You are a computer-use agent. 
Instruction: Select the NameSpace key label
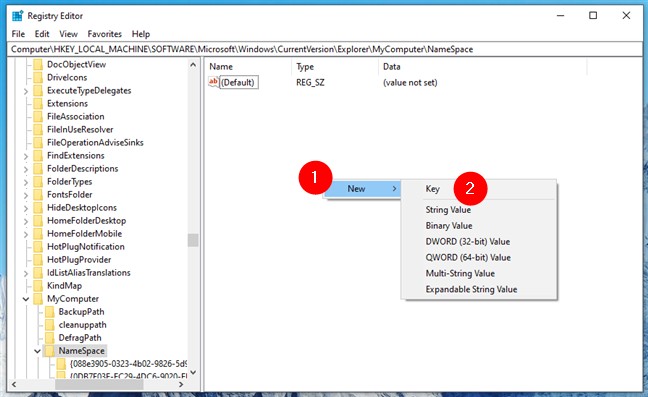point(81,351)
